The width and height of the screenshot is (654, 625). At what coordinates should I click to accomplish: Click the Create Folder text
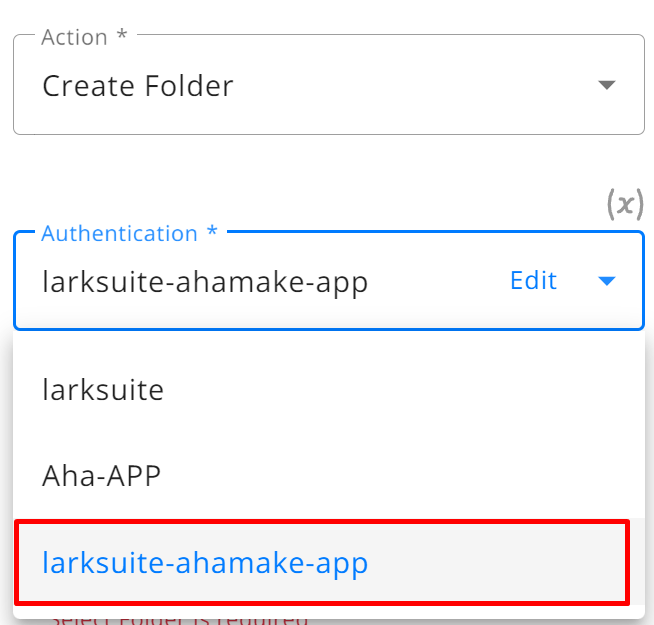[x=138, y=86]
